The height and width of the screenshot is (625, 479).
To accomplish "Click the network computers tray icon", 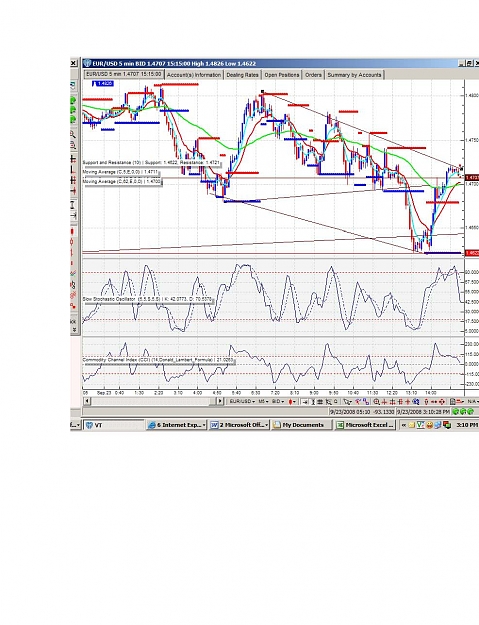I will click(438, 425).
